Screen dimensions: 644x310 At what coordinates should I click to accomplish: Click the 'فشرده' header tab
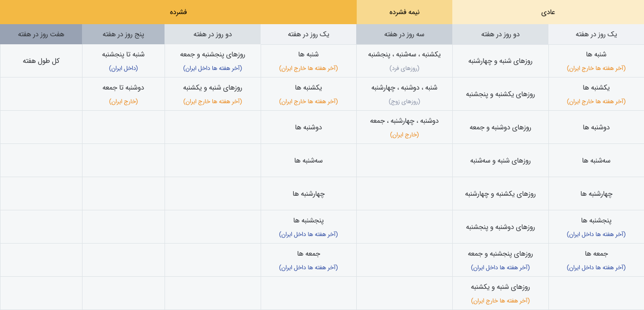[178, 12]
